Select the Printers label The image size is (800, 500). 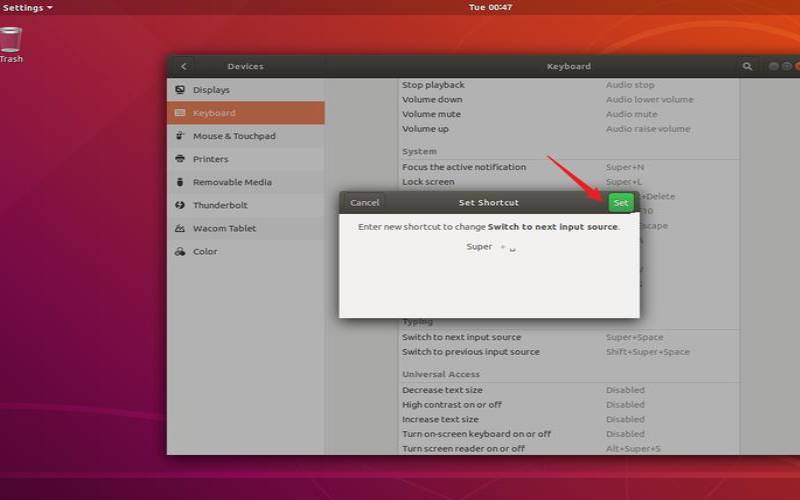(x=211, y=159)
